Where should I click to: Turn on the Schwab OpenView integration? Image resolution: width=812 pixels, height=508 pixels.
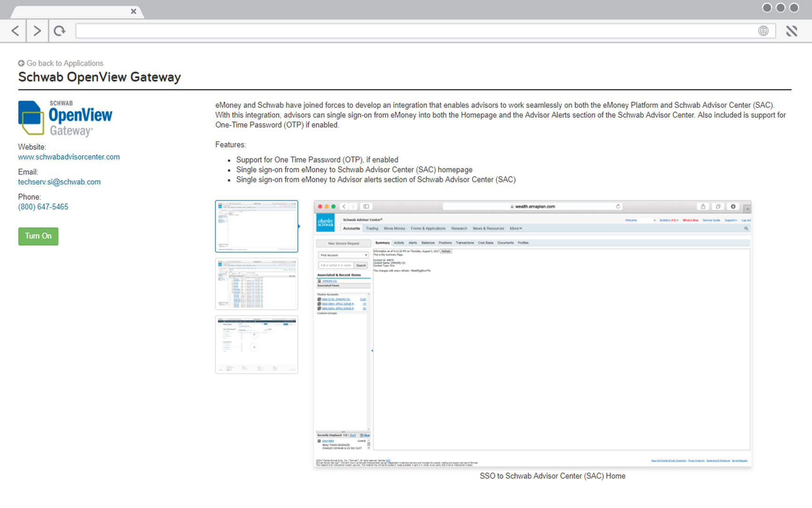coord(38,236)
